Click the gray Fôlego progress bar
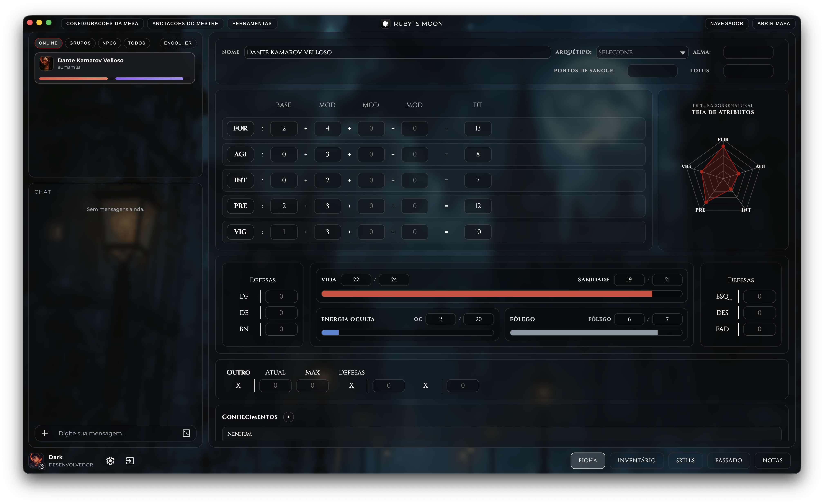Screen dimensions: 824x504 [596, 332]
